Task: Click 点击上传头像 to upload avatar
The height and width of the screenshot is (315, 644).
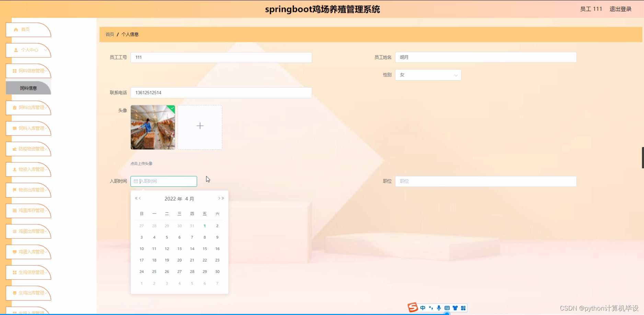Action: click(x=141, y=164)
